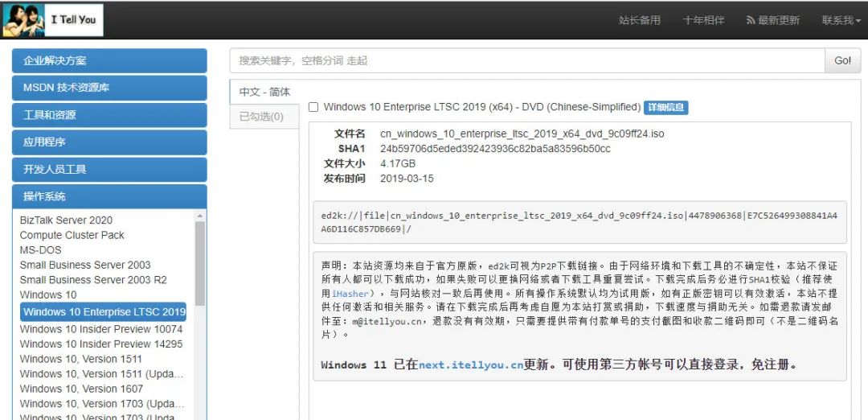Click the SHA1 hash value text
This screenshot has height=420, width=868.
pyautogui.click(x=495, y=149)
